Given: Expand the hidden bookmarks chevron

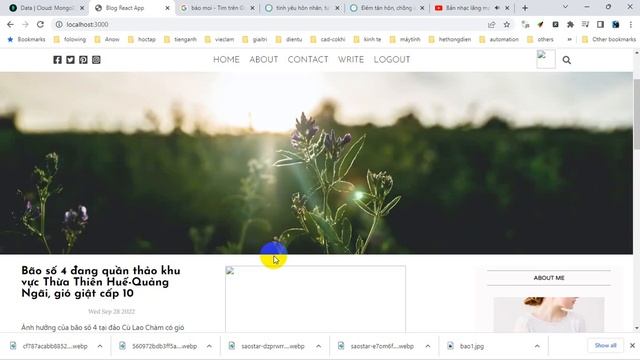Looking at the screenshot, I should pos(569,39).
